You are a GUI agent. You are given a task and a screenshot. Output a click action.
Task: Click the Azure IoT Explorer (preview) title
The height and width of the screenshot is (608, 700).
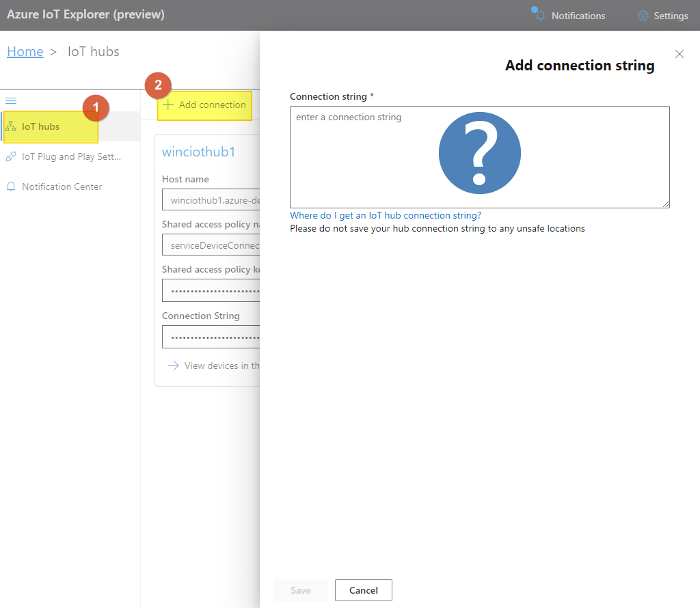point(85,14)
